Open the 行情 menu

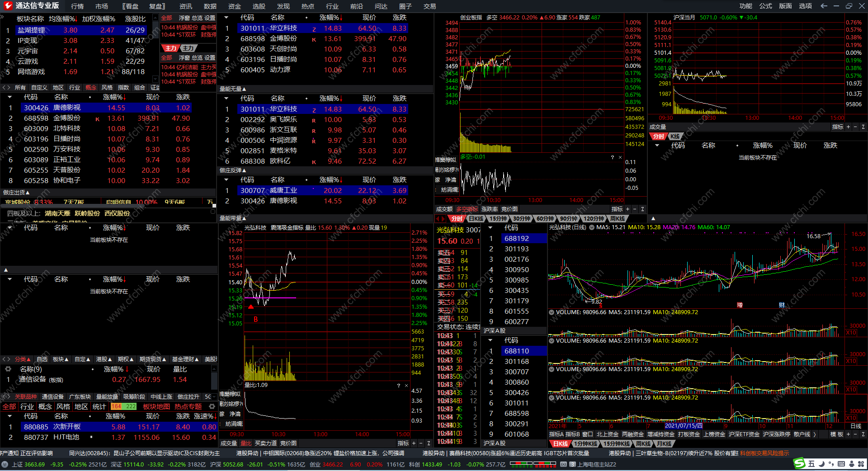point(77,6)
